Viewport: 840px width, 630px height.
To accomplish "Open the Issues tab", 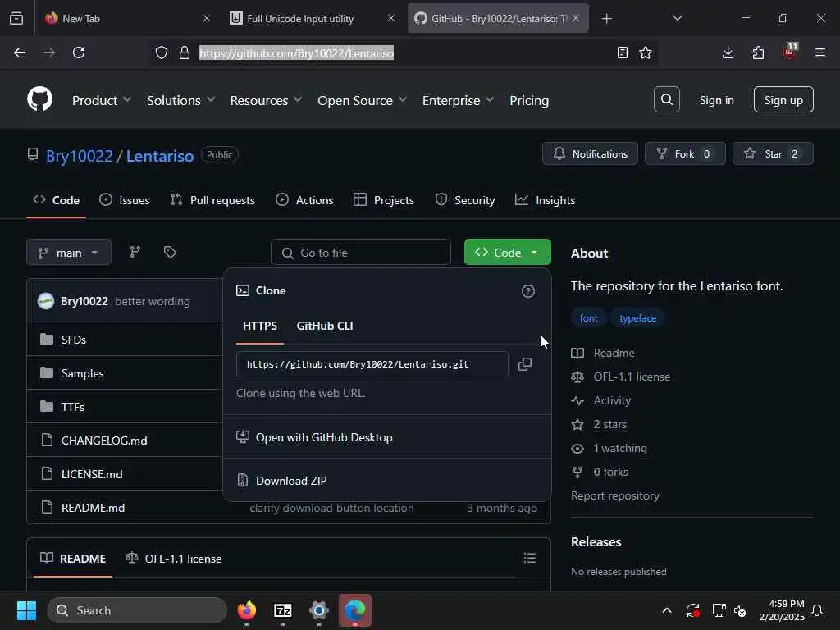I will pos(125,200).
